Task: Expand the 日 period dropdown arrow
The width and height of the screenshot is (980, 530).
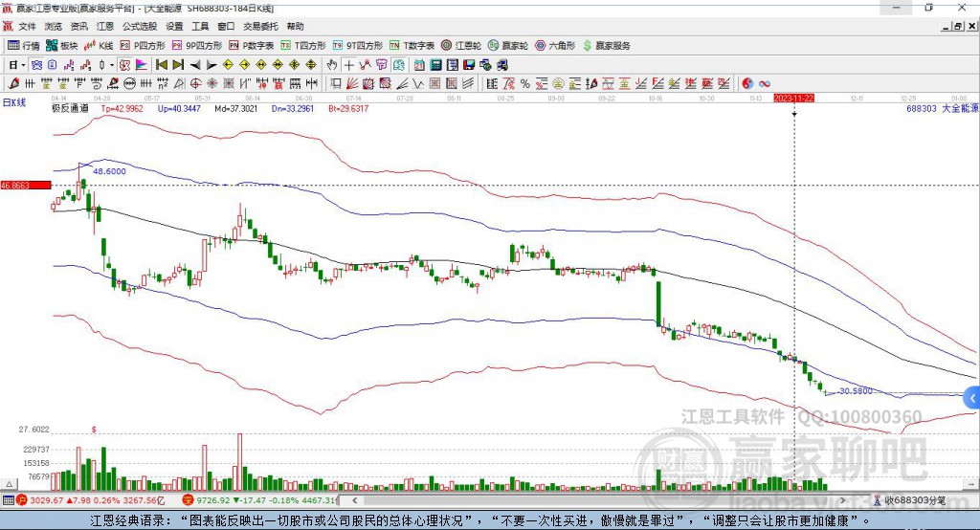Action: [24, 65]
